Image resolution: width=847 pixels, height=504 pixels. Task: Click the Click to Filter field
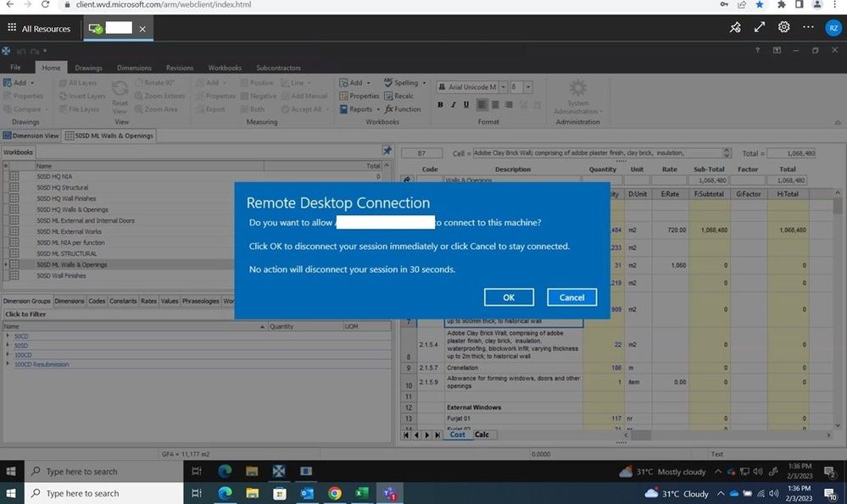click(x=198, y=314)
